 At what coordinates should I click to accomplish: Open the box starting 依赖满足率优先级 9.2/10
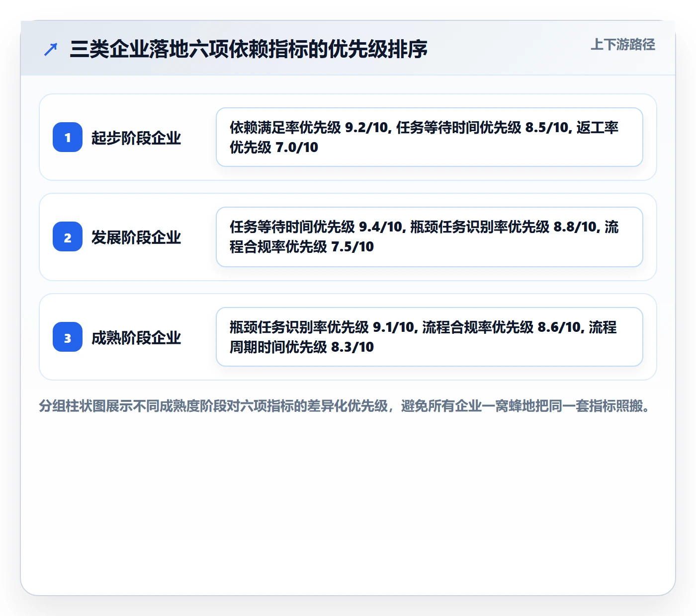(430, 137)
